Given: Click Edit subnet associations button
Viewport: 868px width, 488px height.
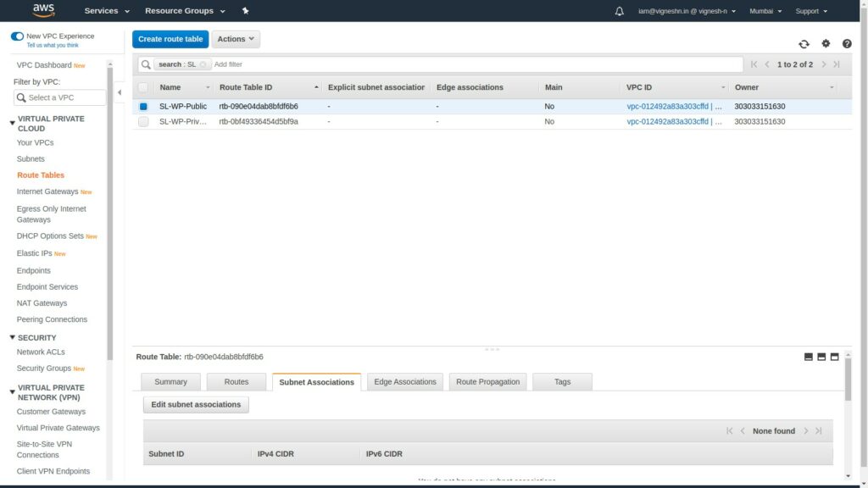Looking at the screenshot, I should point(196,404).
